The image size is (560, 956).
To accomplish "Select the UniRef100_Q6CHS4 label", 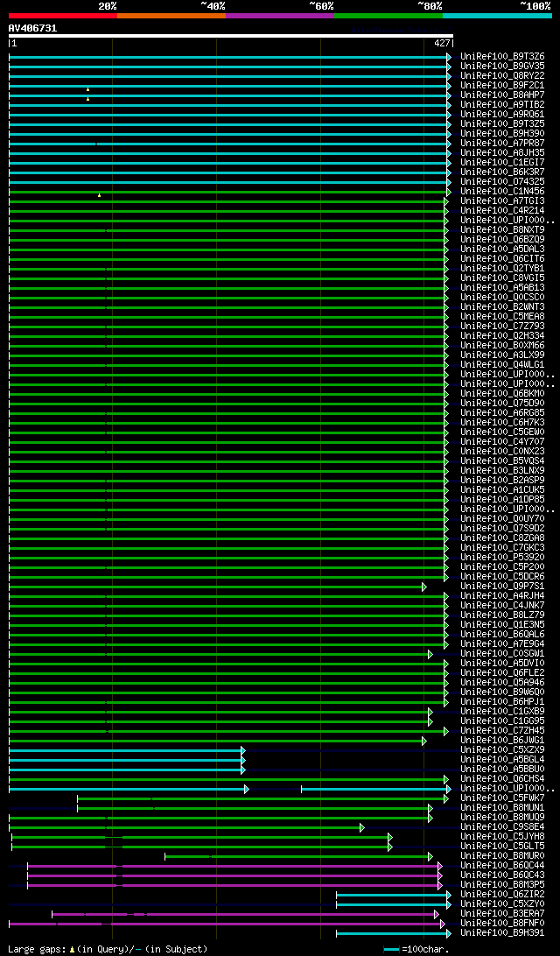I will [503, 779].
